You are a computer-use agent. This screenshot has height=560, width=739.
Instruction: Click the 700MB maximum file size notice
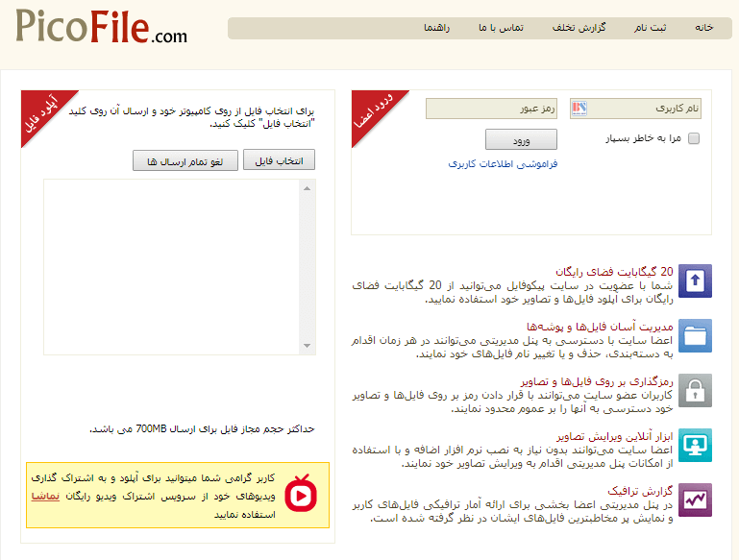(202, 429)
